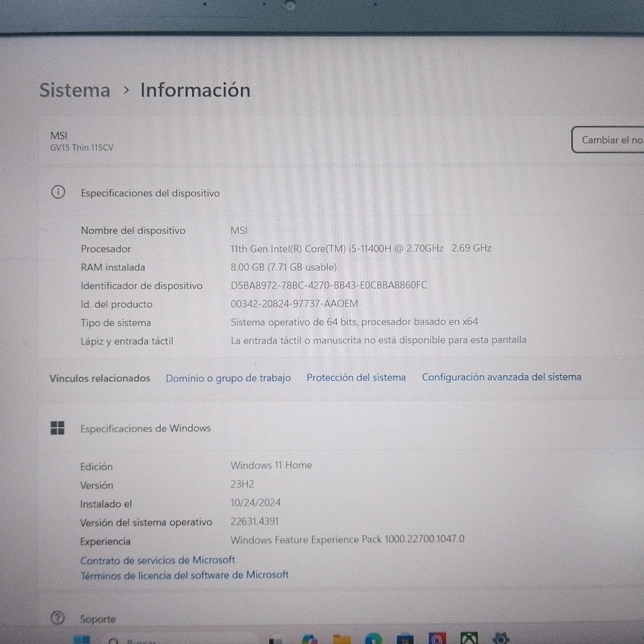The height and width of the screenshot is (644, 644).
Task: Select edition value Windows 11 Home
Action: (x=271, y=465)
